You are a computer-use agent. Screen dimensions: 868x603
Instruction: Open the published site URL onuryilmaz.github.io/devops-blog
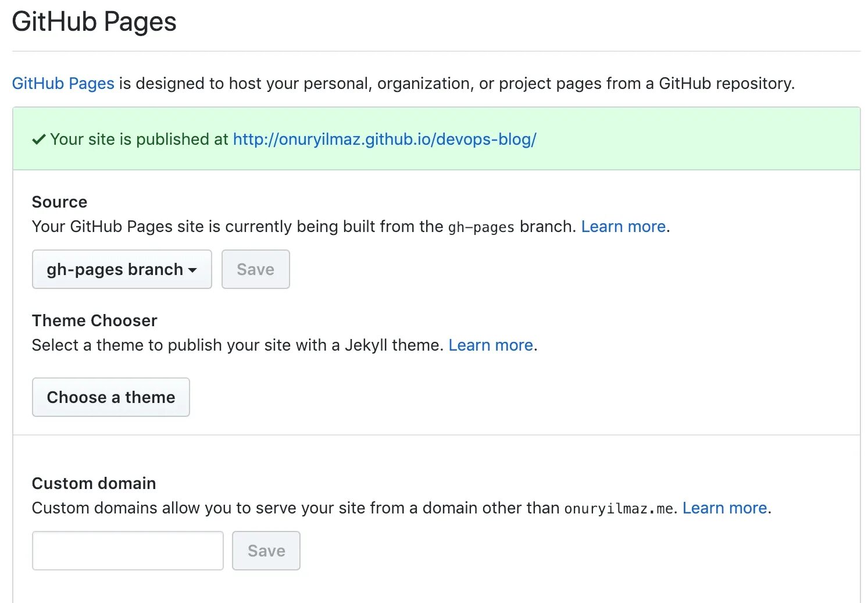coord(384,139)
